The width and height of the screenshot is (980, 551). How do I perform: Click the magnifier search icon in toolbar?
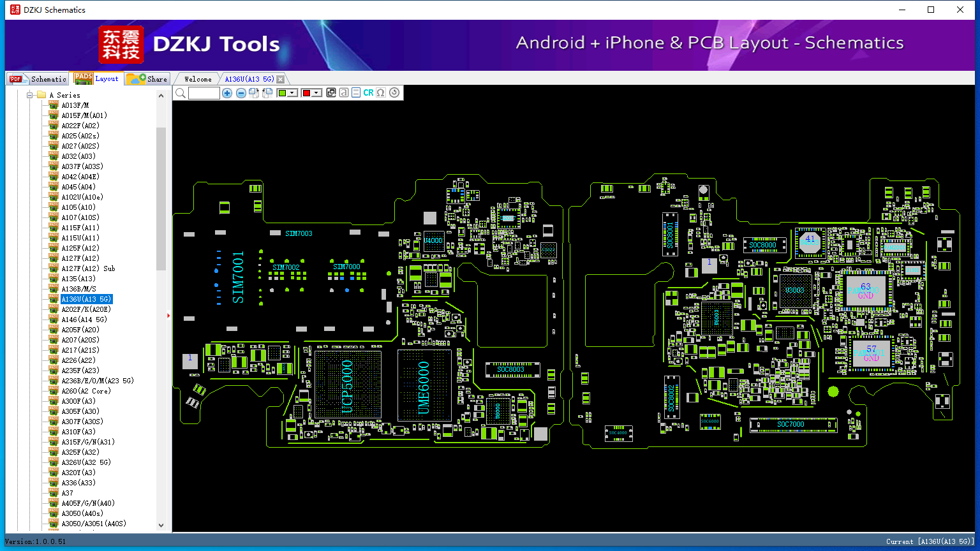[181, 93]
